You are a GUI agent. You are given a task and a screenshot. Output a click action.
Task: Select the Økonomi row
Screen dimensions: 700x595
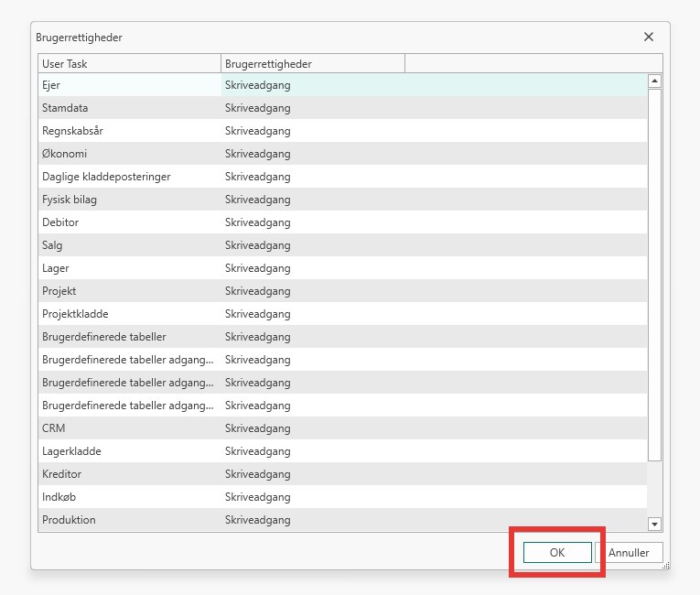pyautogui.click(x=342, y=154)
